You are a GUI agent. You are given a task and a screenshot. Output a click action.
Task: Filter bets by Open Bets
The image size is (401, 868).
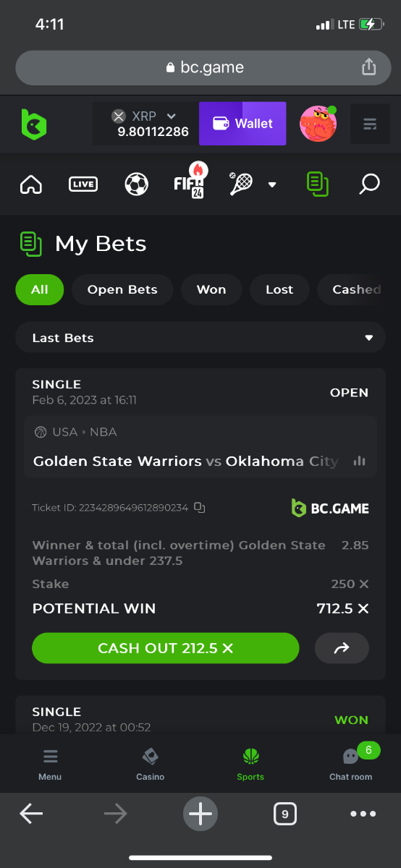click(122, 289)
